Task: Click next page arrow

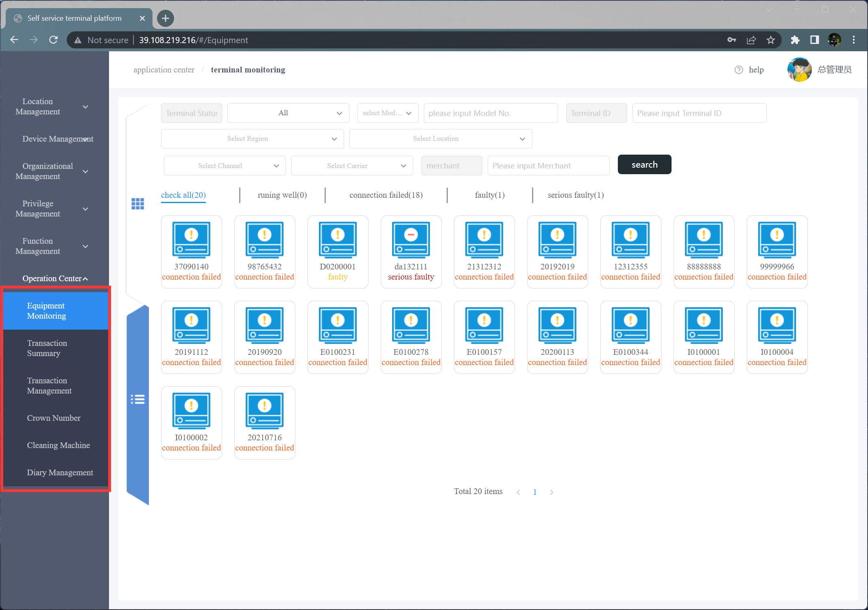Action: [x=552, y=492]
